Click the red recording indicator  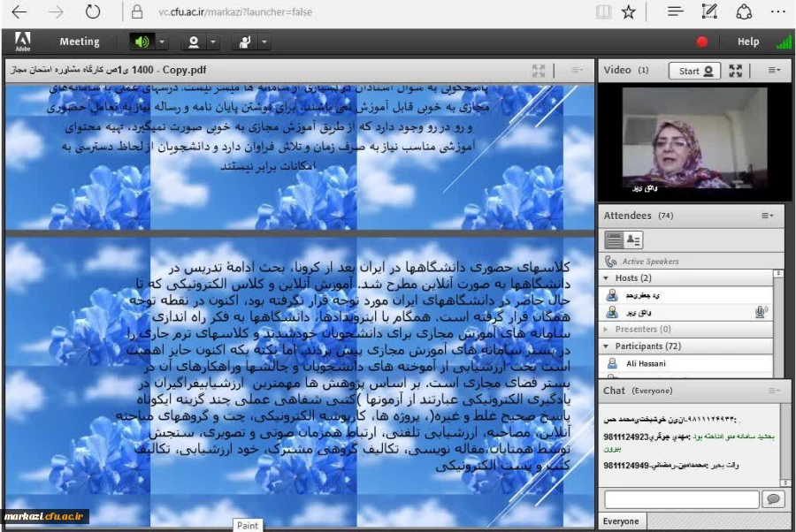tap(700, 41)
